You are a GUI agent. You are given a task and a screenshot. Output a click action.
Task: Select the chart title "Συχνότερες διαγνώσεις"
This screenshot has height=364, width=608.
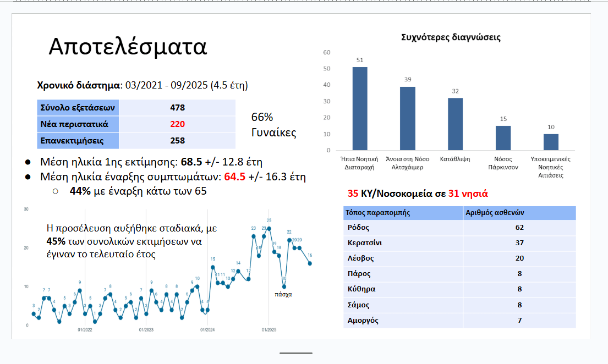pos(451,37)
